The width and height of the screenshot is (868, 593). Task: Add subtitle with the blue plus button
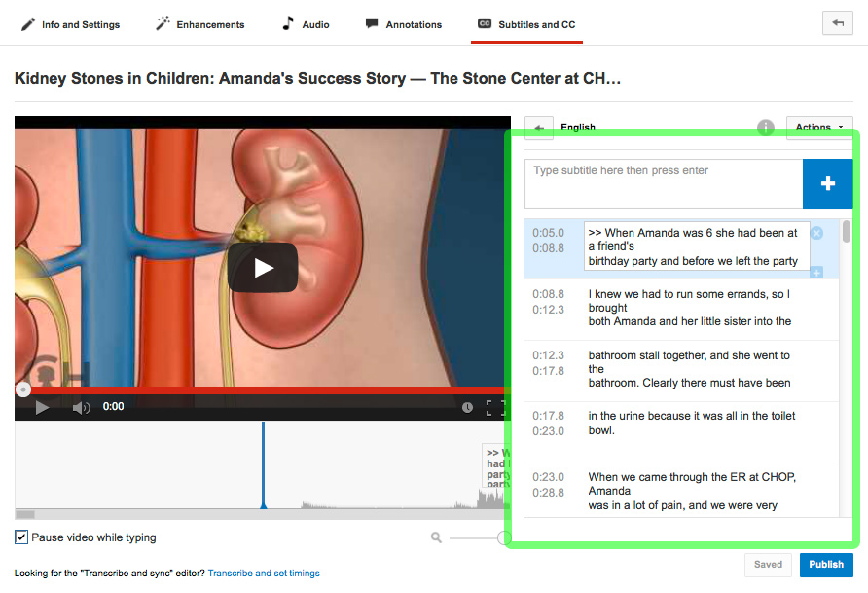[x=827, y=184]
